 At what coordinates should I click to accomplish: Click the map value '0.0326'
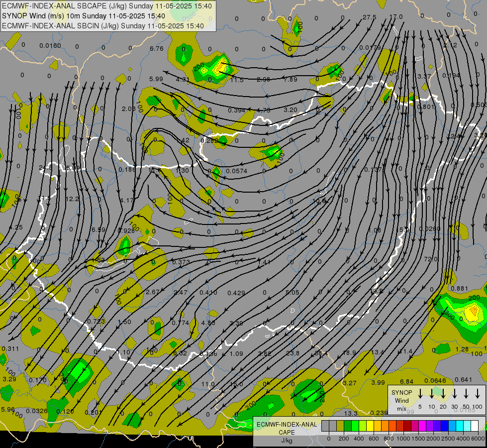click(37, 411)
